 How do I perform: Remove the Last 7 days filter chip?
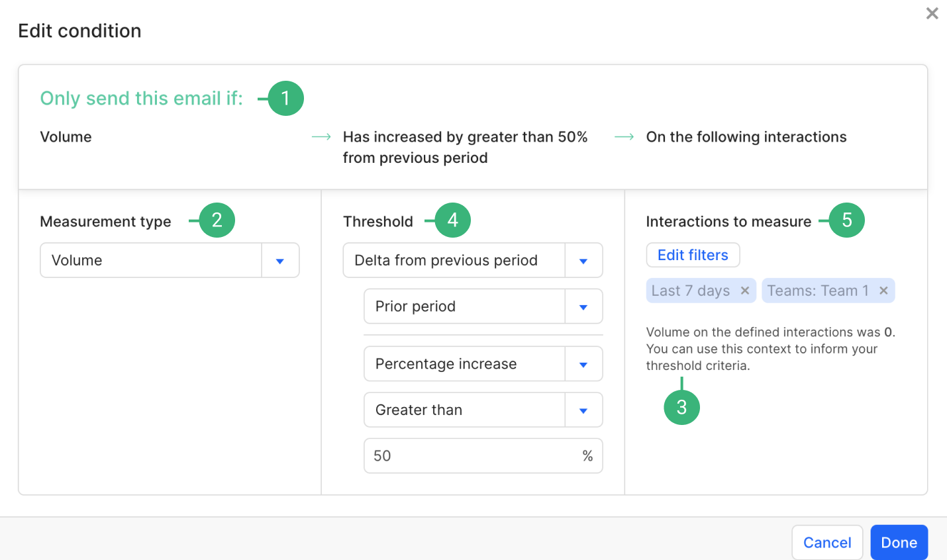(745, 291)
